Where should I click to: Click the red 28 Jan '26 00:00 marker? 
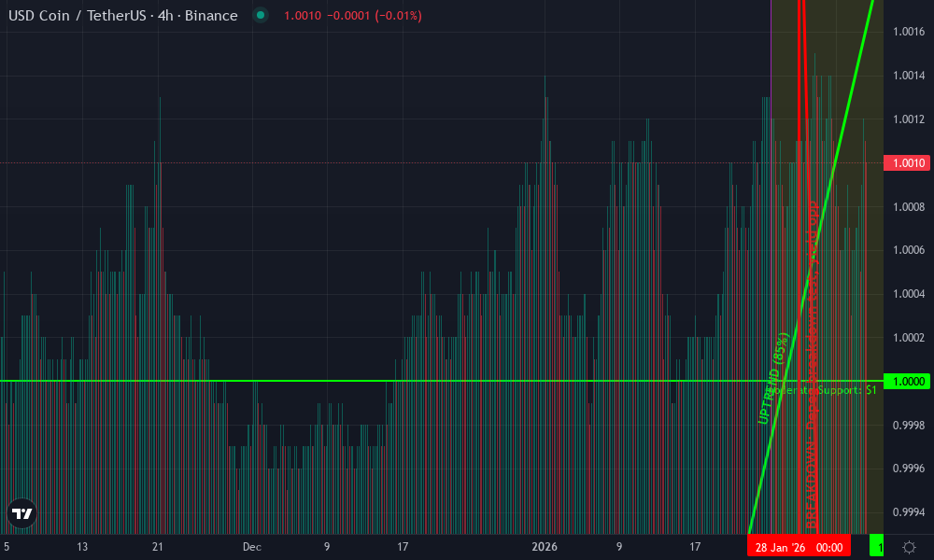801,546
